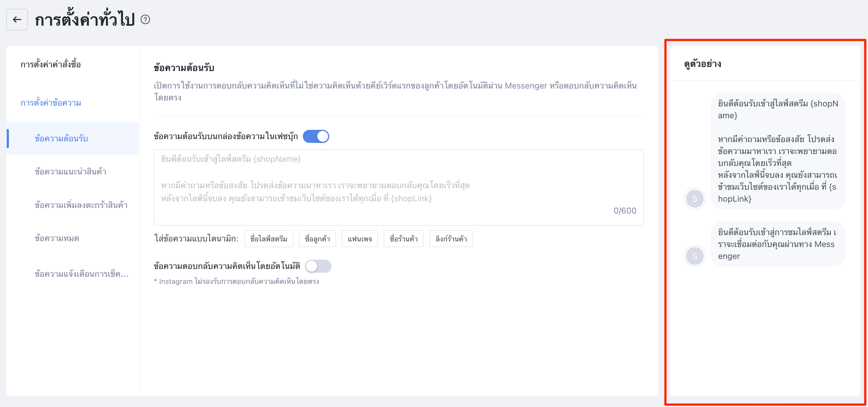Insert the ชื่อลูกค้า dynamic tag
Viewport: 868px width, 407px height.
(317, 239)
